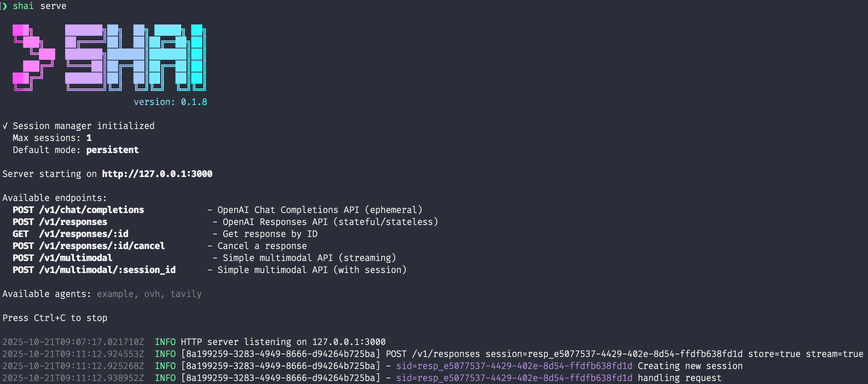868x384 pixels.
Task: Click the checkmark beside Session manager initialized
Action: 5,126
